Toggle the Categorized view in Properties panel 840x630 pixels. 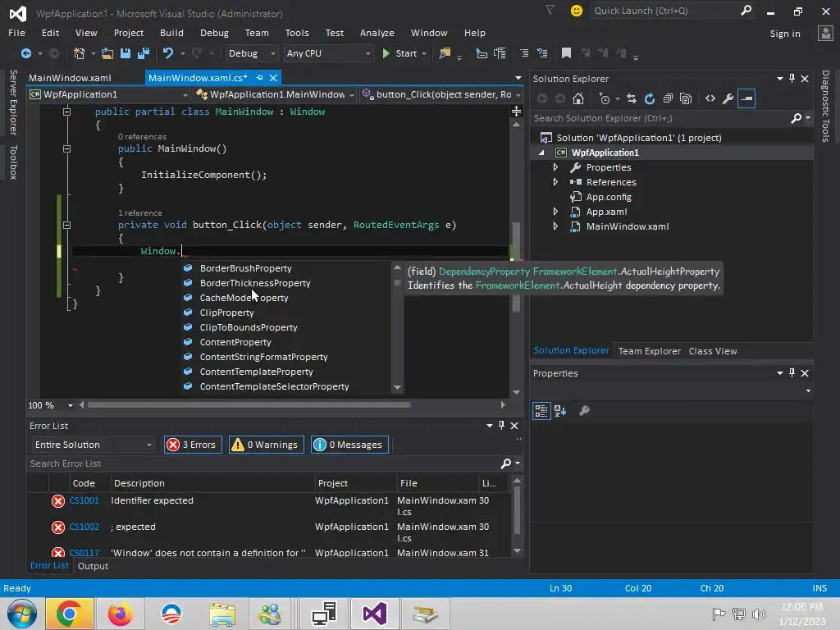[541, 411]
